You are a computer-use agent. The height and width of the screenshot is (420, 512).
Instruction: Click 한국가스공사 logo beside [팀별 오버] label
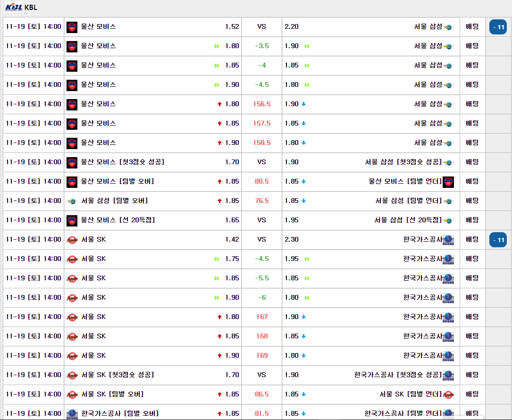[x=72, y=413]
